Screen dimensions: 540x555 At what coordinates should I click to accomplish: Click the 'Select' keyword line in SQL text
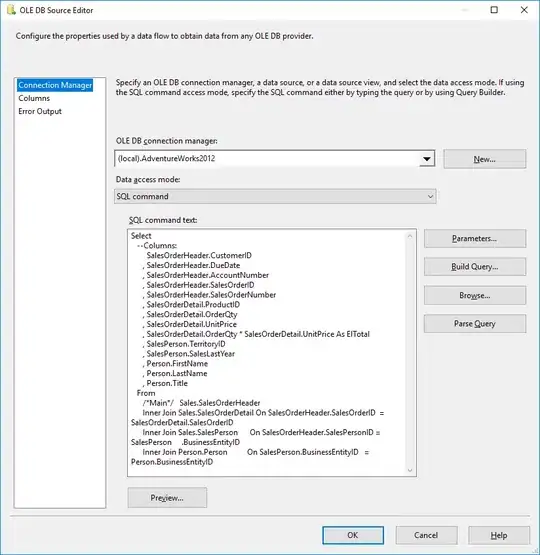click(x=141, y=236)
